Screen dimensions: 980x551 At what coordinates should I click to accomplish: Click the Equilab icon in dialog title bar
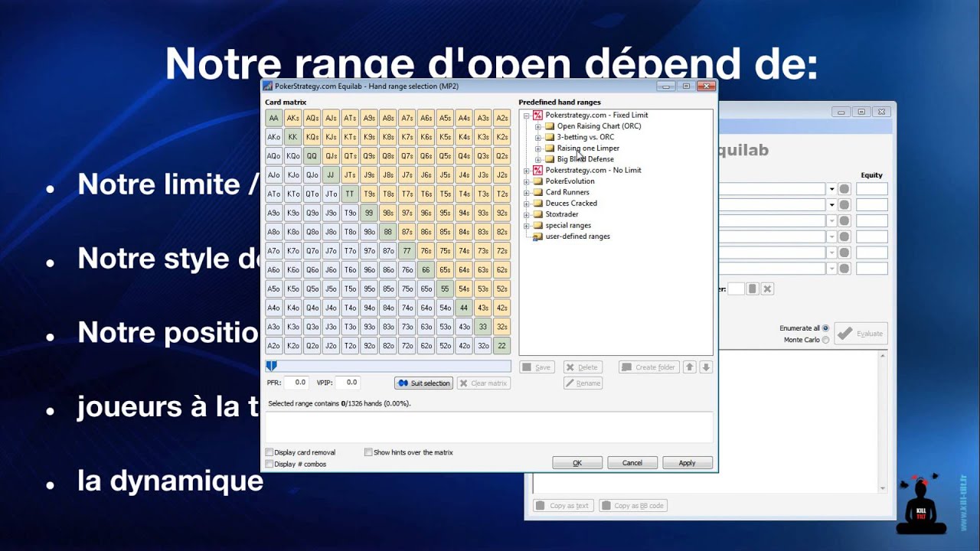(268, 86)
